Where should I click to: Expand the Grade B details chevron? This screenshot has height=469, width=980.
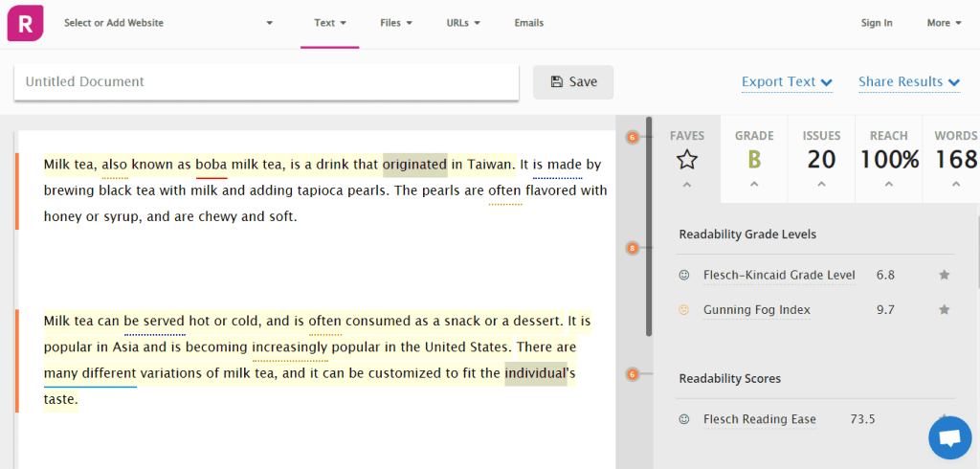click(754, 184)
